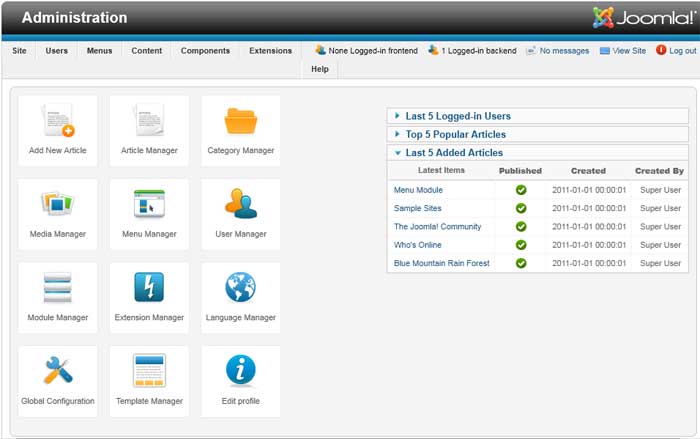Click the Created column header
Viewport: 700px width, 439px height.
pos(588,171)
